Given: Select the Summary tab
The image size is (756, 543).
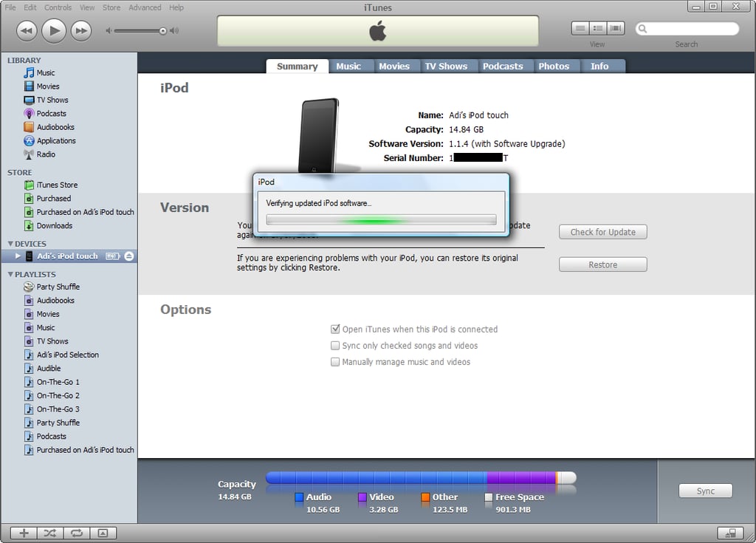Looking at the screenshot, I should click(297, 66).
